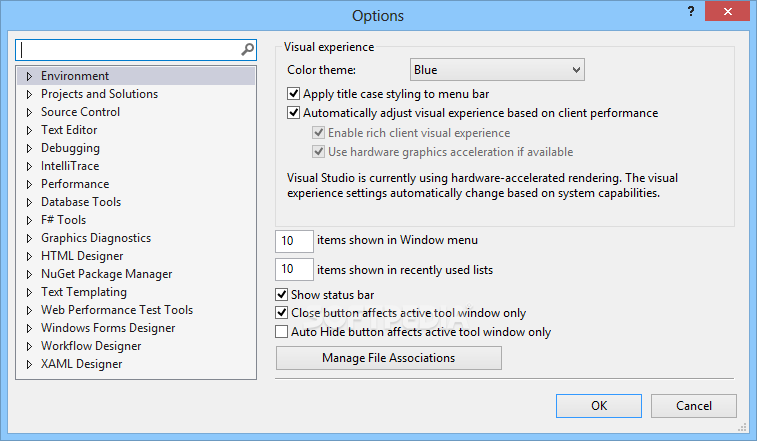Image resolution: width=757 pixels, height=441 pixels.
Task: Toggle Automatically adjust visual experience checkbox
Action: (293, 113)
